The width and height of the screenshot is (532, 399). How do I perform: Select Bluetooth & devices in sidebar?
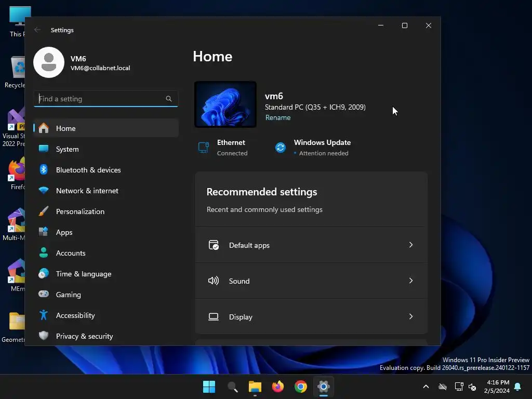click(x=106, y=170)
